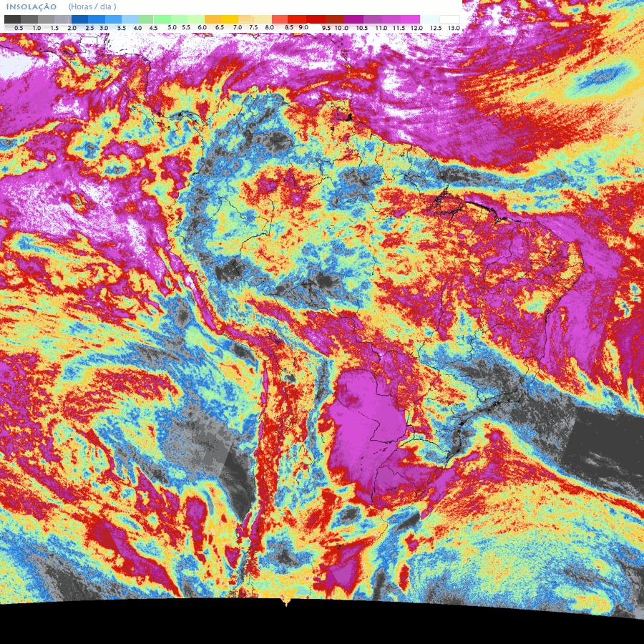Image resolution: width=644 pixels, height=644 pixels.
Task: Click the black no-data band at image bottom
Action: pos(322,626)
